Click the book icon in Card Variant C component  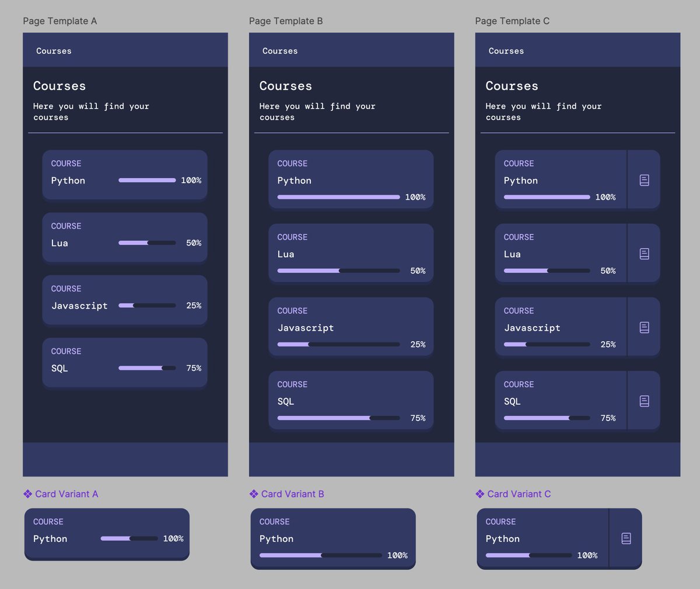(x=626, y=538)
